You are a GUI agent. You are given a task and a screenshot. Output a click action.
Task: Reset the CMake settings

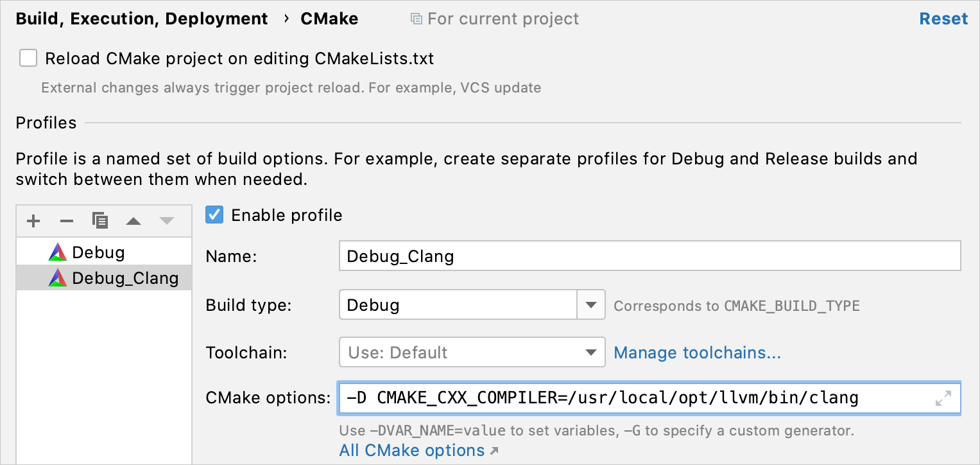pos(943,18)
